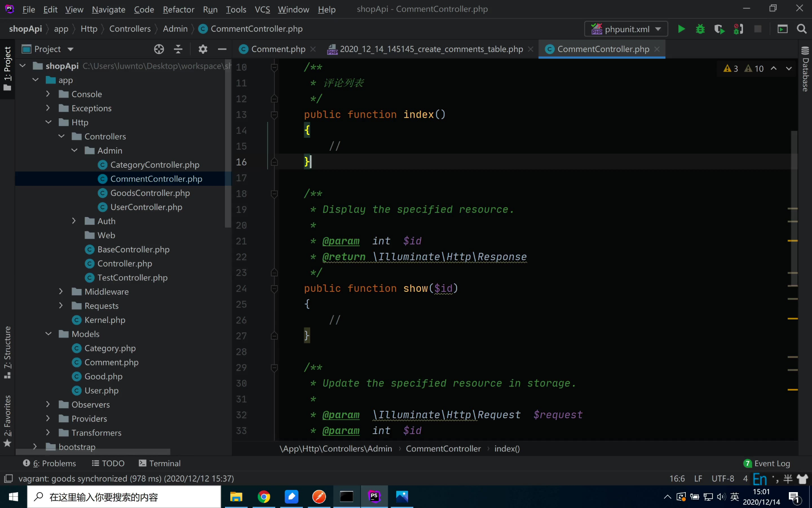
Task: Toggle the Database side panel
Action: tap(805, 69)
